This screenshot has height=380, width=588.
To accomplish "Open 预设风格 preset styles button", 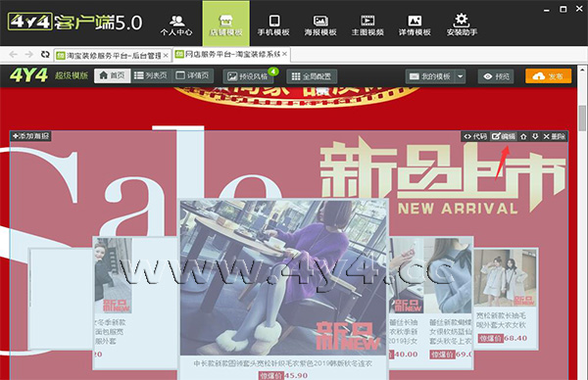I will (x=248, y=76).
